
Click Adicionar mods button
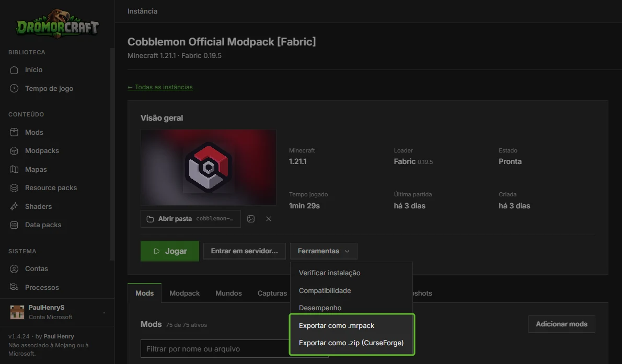[x=561, y=324]
